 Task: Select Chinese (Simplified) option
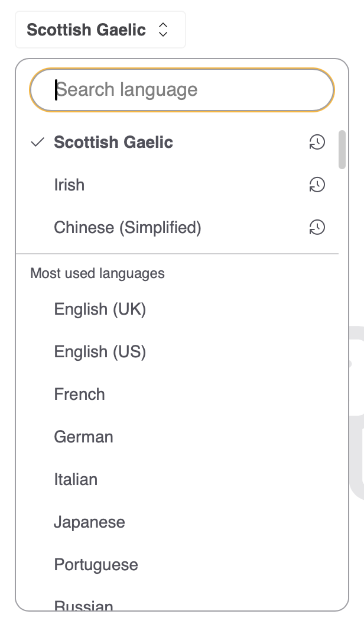[128, 228]
